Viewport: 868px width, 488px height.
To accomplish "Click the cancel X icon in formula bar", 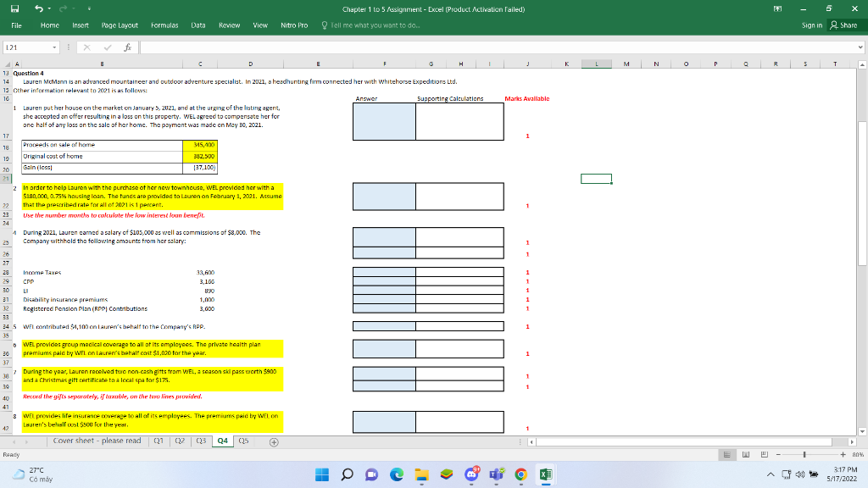I will 87,47.
